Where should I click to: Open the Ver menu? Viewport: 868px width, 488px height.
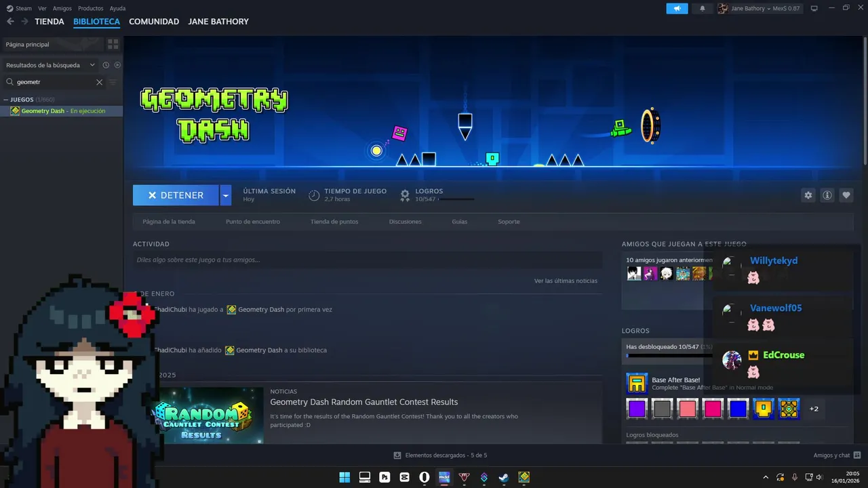point(42,8)
